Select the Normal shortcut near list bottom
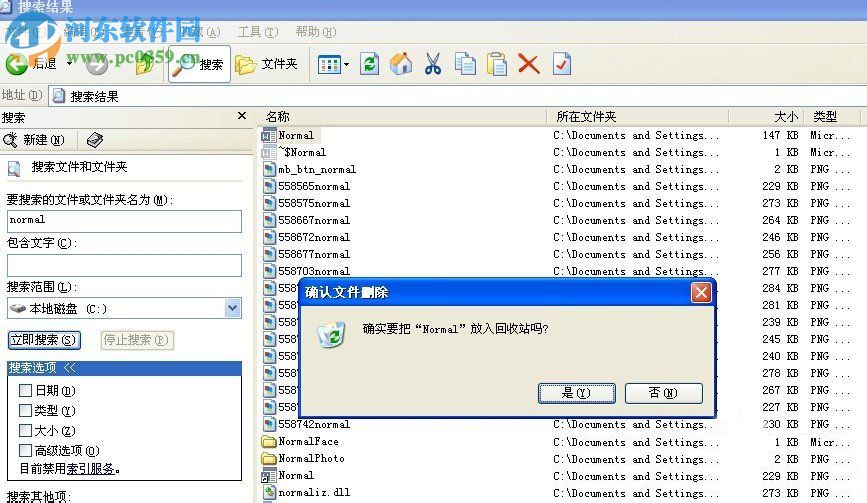The height and width of the screenshot is (503, 867). pos(296,475)
